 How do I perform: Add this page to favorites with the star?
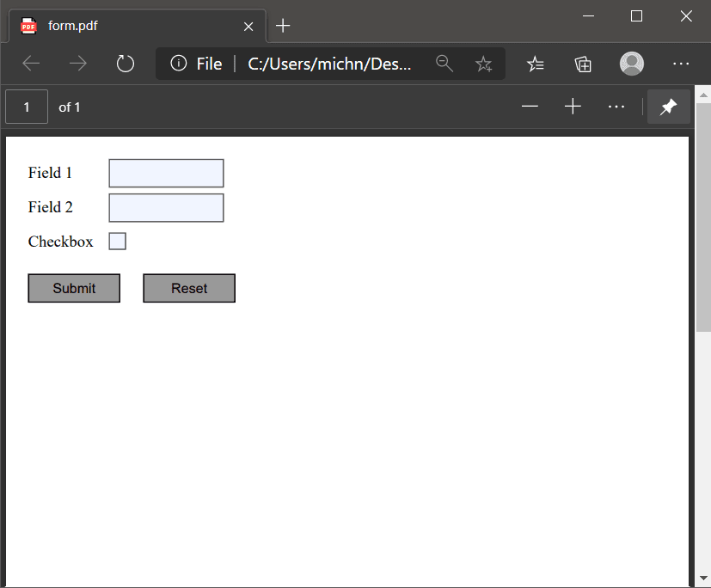483,64
